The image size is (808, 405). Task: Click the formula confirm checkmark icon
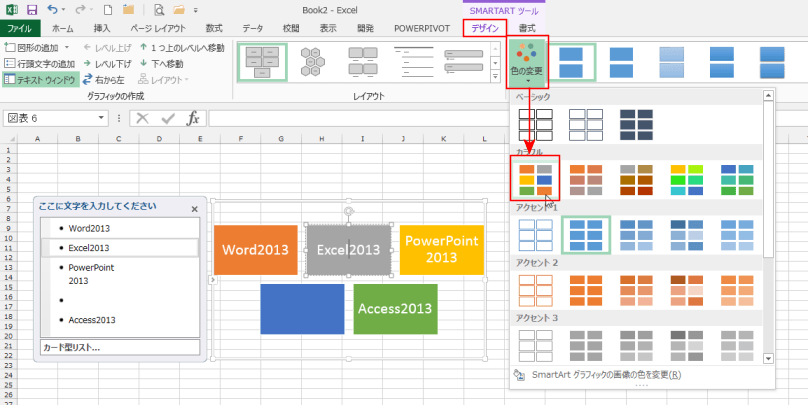click(x=168, y=119)
